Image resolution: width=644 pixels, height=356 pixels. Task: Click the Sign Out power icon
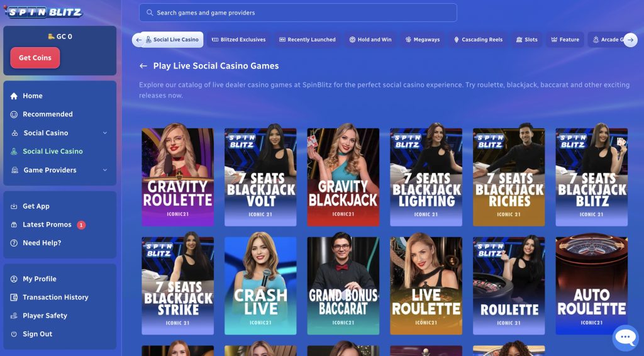tap(14, 334)
